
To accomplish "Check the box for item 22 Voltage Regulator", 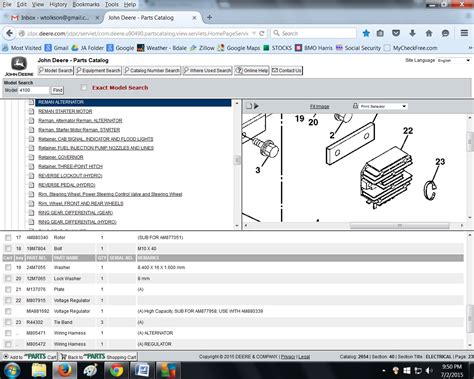I will pos(8,300).
